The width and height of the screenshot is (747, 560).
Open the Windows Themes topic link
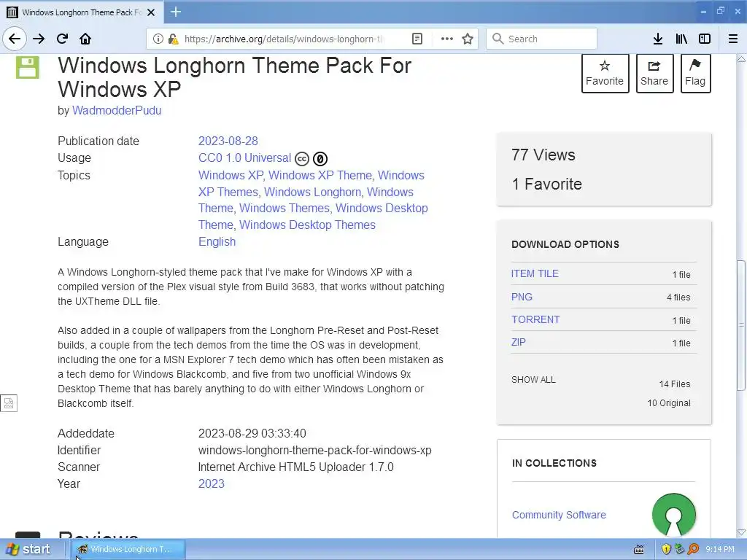285,208
